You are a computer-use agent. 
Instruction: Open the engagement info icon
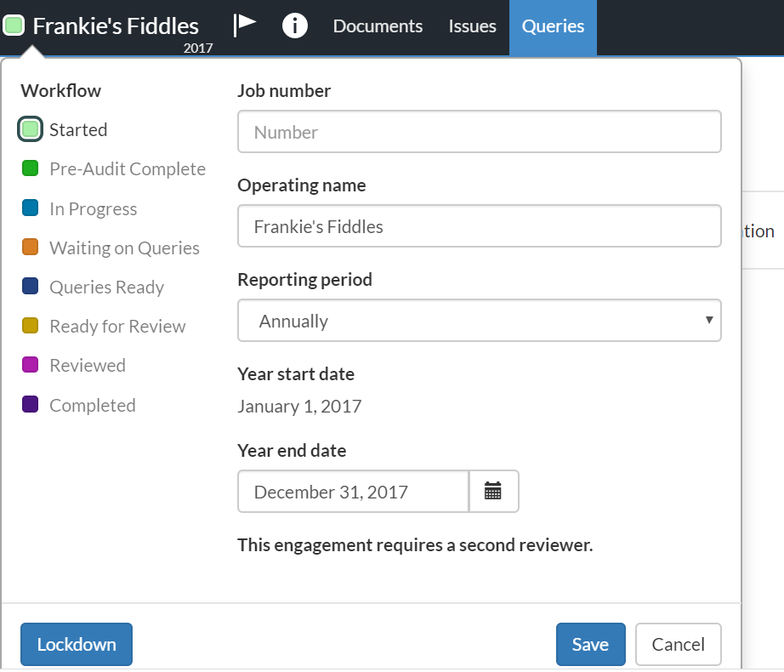pos(294,26)
